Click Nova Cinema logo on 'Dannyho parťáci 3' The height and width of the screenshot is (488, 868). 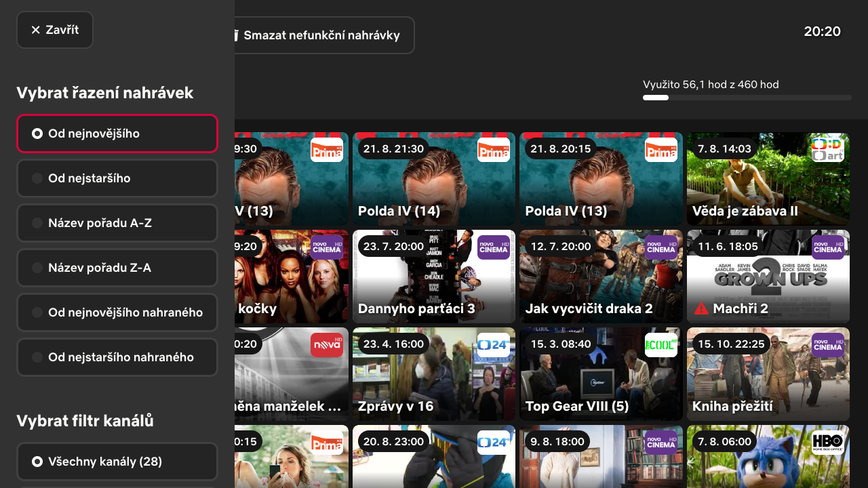coord(494,247)
